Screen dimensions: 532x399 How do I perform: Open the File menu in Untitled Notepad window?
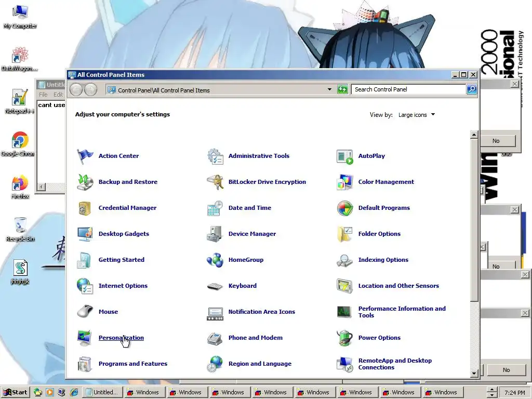click(43, 95)
